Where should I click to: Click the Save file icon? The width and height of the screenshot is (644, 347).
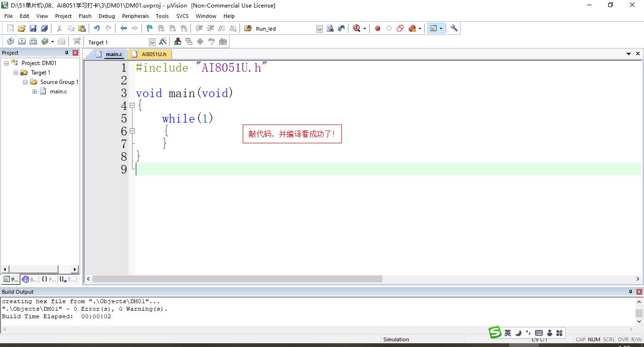coord(33,28)
